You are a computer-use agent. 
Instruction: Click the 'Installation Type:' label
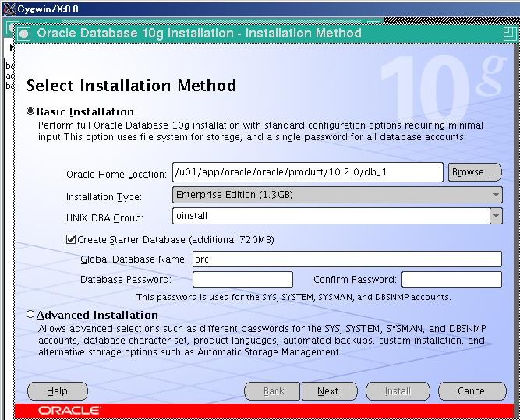[104, 197]
